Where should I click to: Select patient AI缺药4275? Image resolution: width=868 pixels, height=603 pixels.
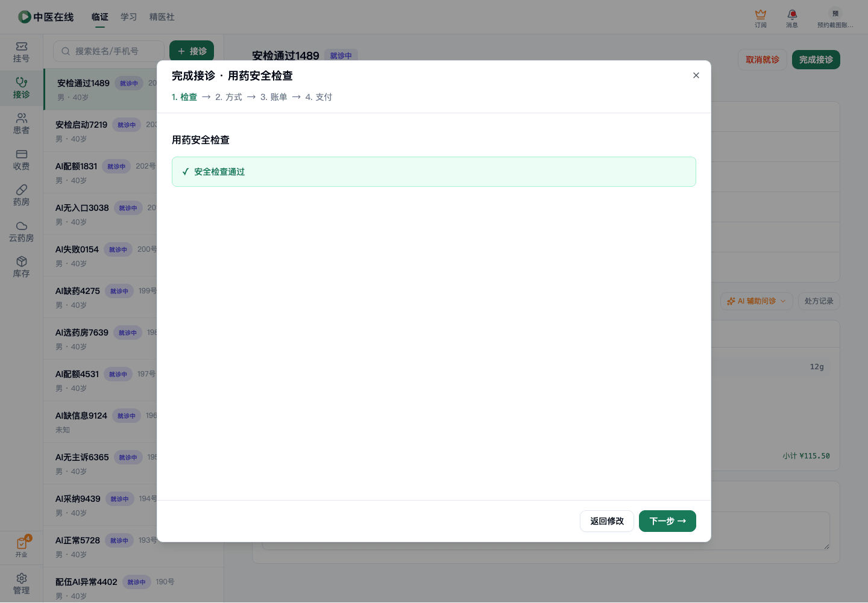click(100, 297)
